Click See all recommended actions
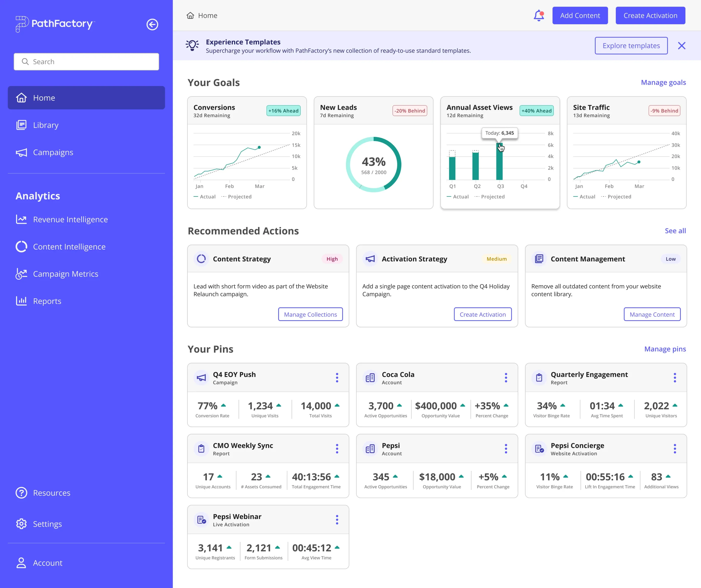Viewport: 701px width, 588px height. coord(675,231)
